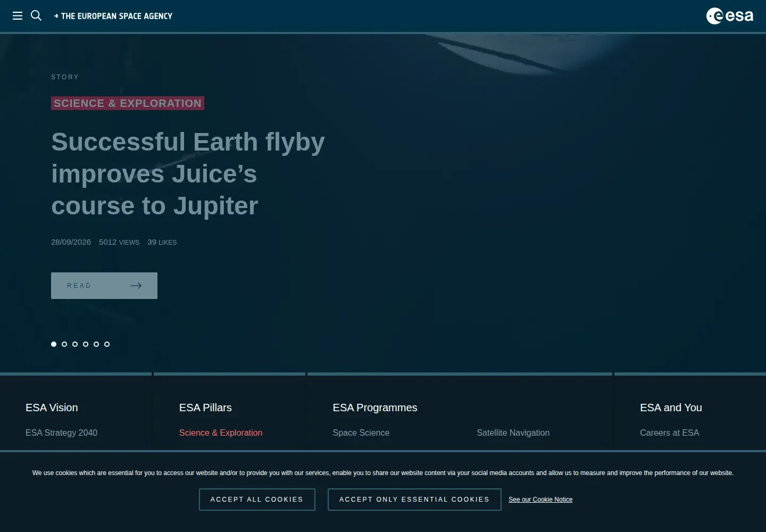Open the Science & Exploration category tag
This screenshot has height=532, width=766.
[x=128, y=103]
